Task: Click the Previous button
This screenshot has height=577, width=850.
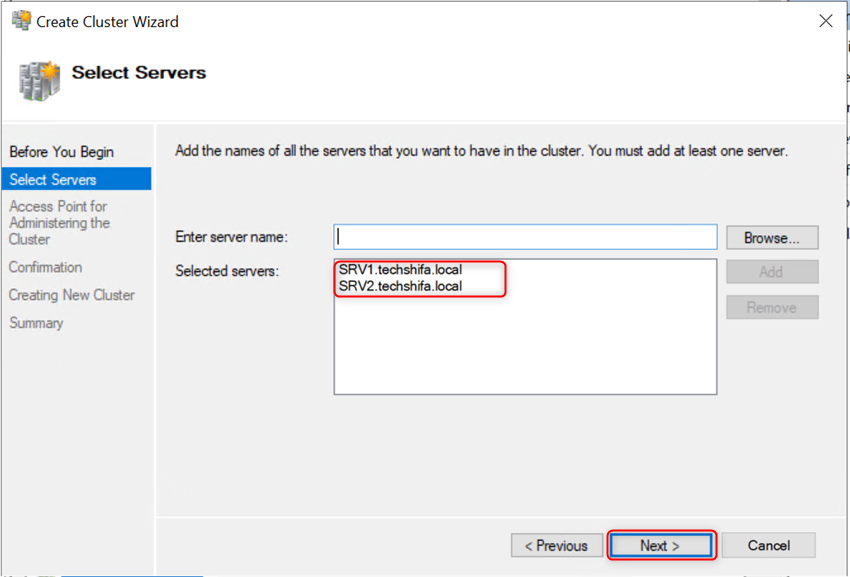Action: tap(556, 545)
